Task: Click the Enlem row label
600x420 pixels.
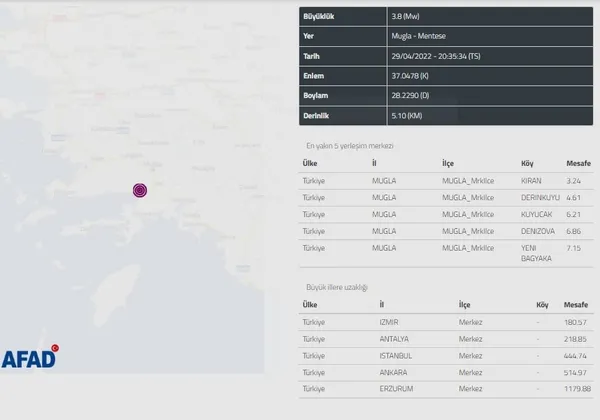Action: coord(313,76)
